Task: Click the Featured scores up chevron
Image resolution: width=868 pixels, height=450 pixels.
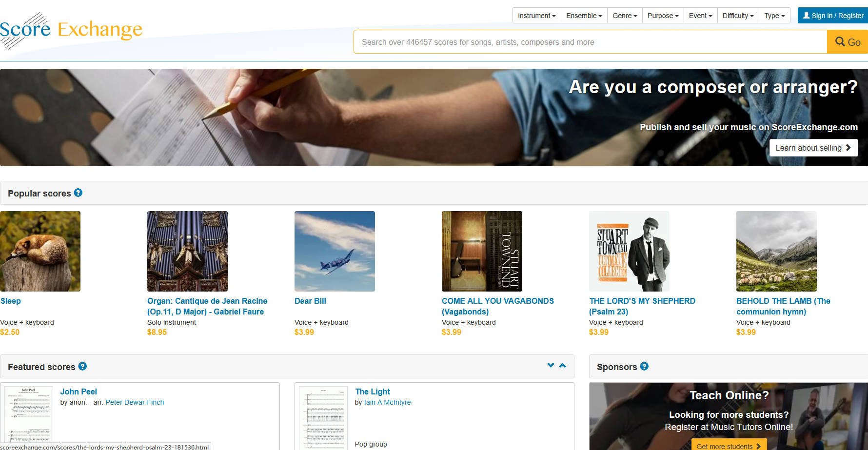Action: tap(562, 365)
